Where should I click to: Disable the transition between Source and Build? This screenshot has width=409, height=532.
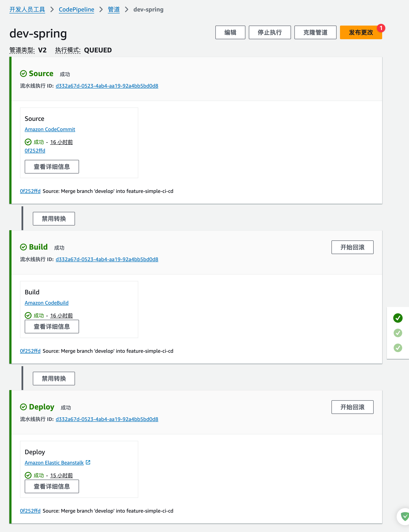tap(54, 219)
